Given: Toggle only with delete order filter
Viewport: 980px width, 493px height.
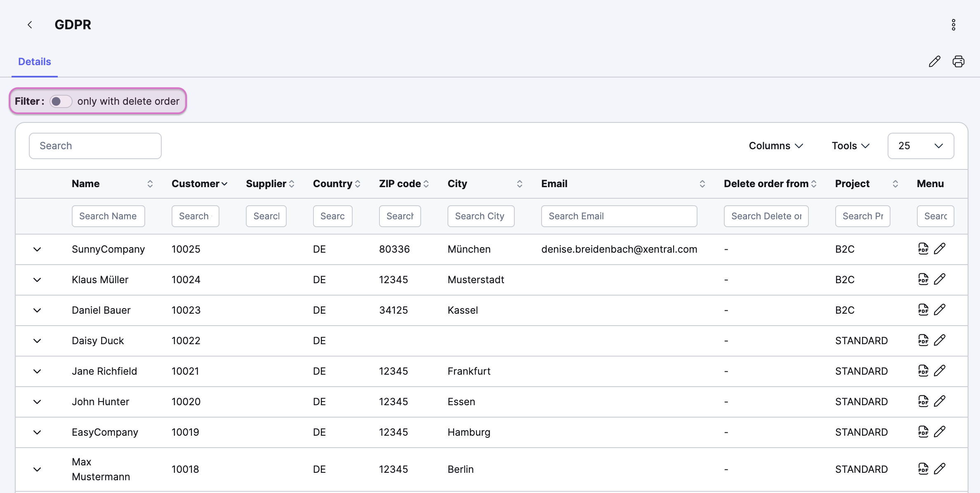Looking at the screenshot, I should 61,101.
